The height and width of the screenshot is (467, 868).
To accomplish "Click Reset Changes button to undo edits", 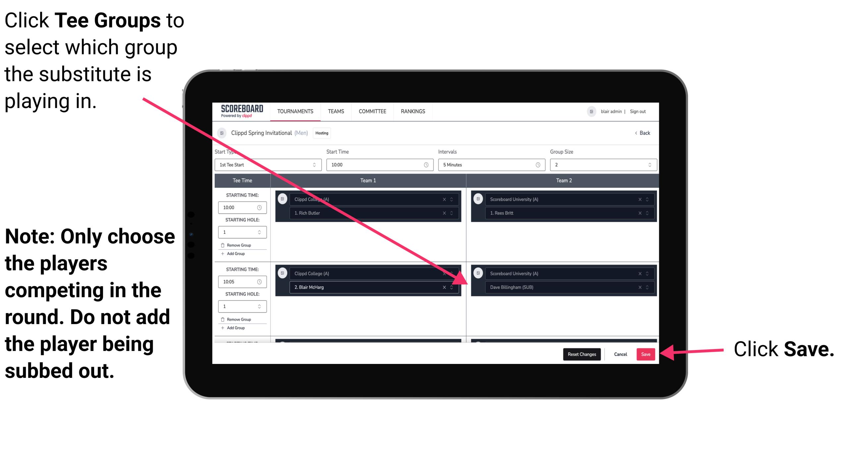I will [580, 354].
